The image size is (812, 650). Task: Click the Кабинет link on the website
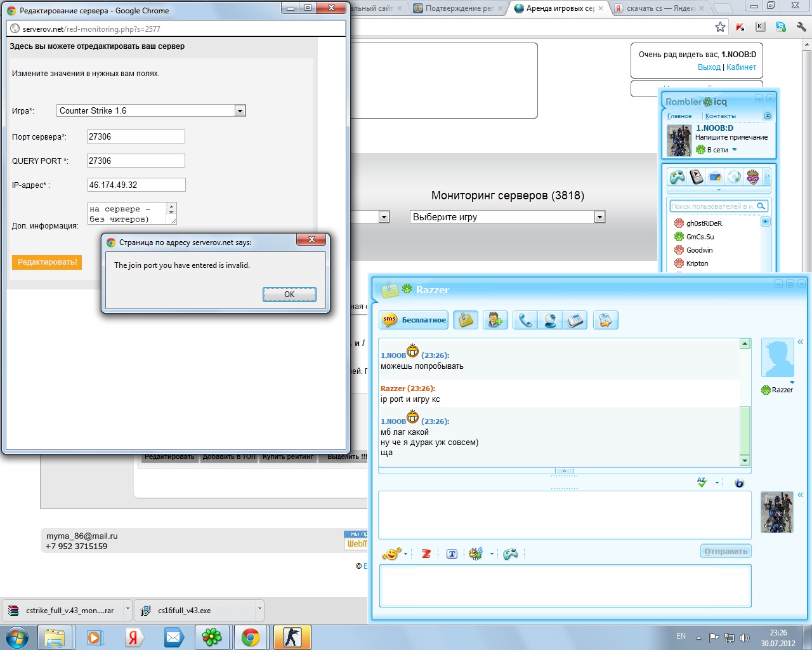coord(741,67)
